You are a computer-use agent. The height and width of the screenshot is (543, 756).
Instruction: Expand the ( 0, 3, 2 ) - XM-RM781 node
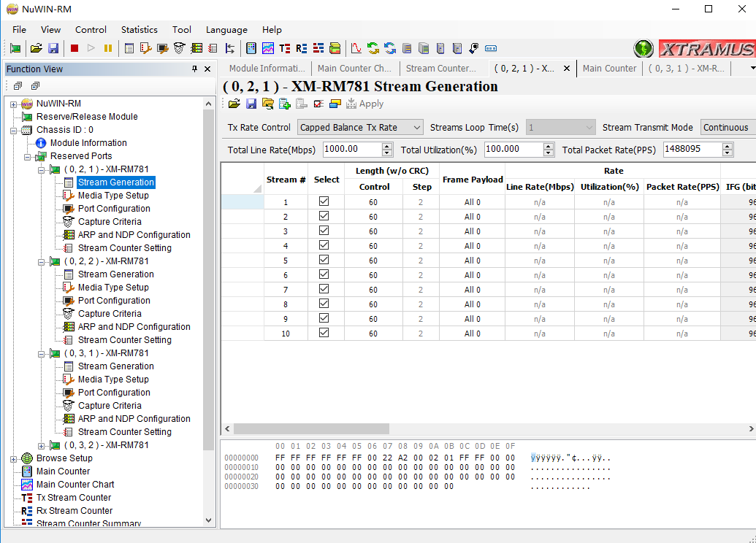tap(42, 446)
